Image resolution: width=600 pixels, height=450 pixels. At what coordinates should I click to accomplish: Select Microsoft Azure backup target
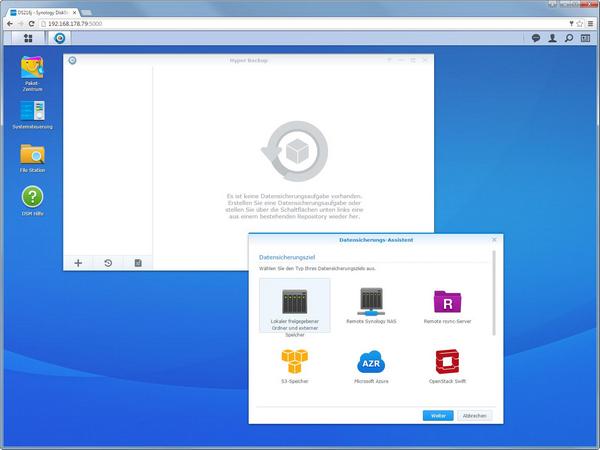click(x=371, y=366)
